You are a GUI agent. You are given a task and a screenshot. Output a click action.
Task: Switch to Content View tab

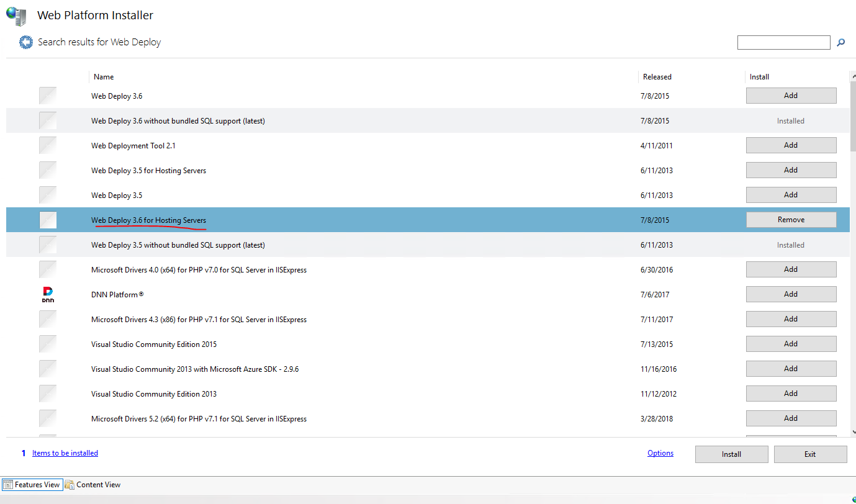(93, 485)
